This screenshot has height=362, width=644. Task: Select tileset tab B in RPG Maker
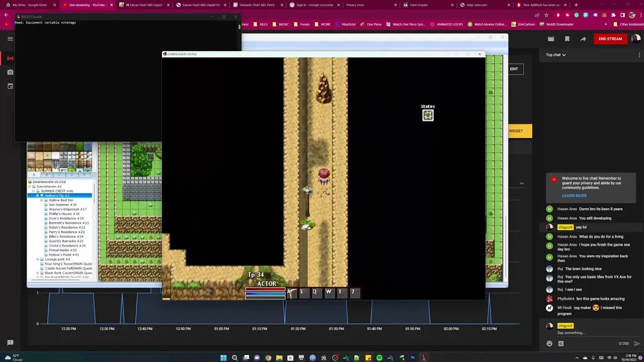[x=47, y=175]
